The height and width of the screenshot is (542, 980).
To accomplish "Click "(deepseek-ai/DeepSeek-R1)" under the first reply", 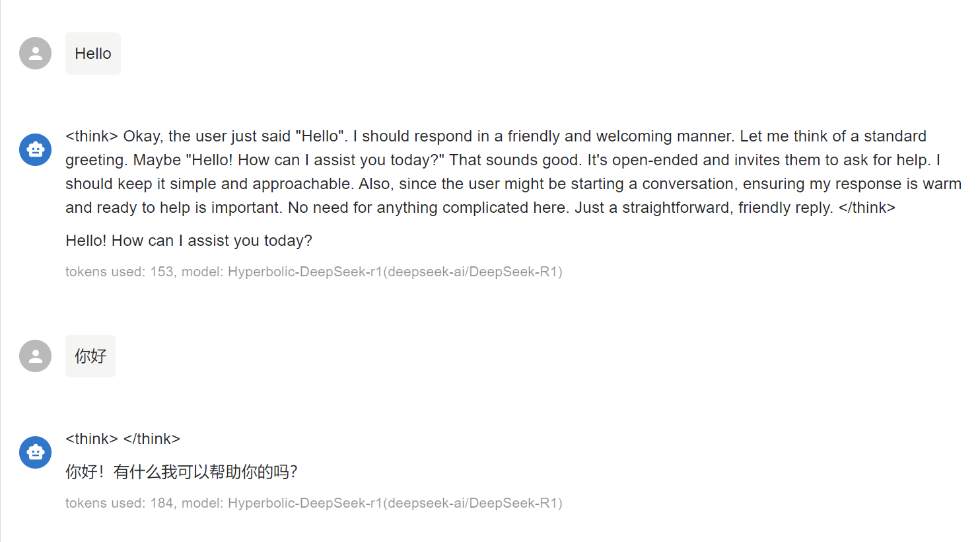I will tap(473, 272).
